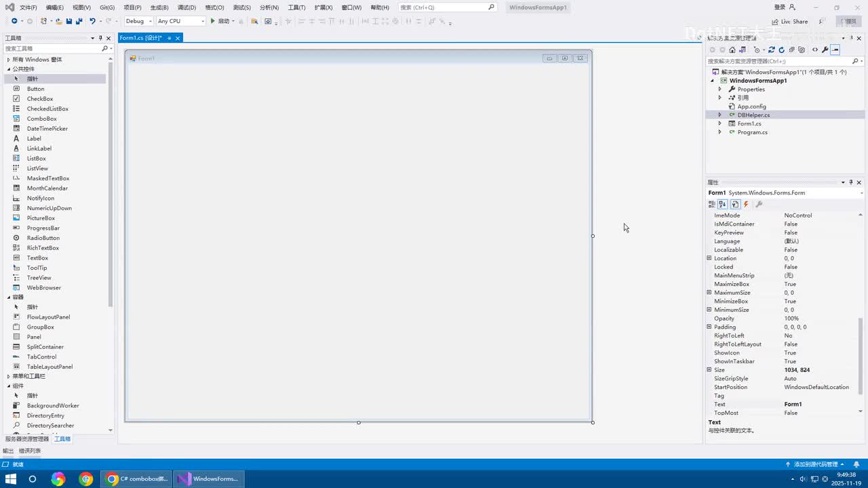
Task: Expand the DBHelper.cs tree node
Action: tap(720, 115)
